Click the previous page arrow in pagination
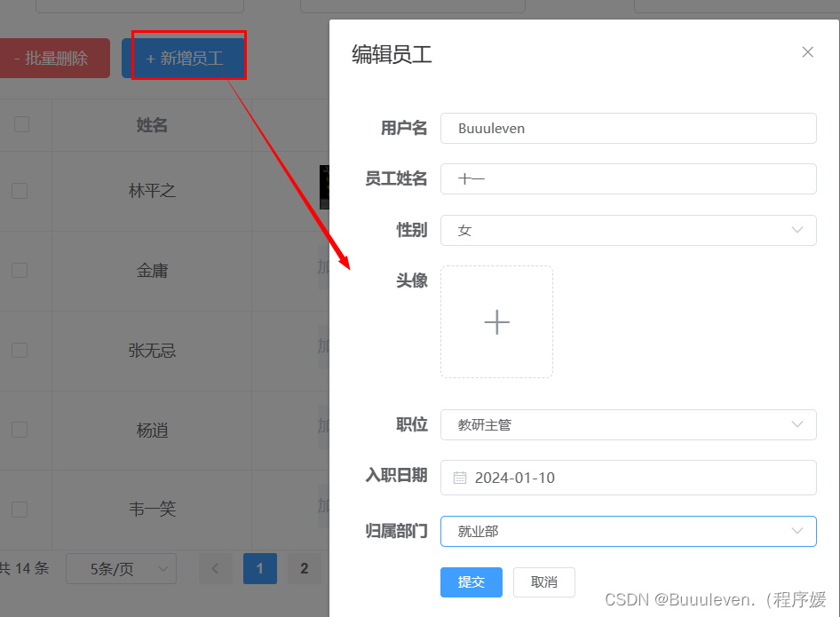Image resolution: width=840 pixels, height=617 pixels. coord(215,568)
